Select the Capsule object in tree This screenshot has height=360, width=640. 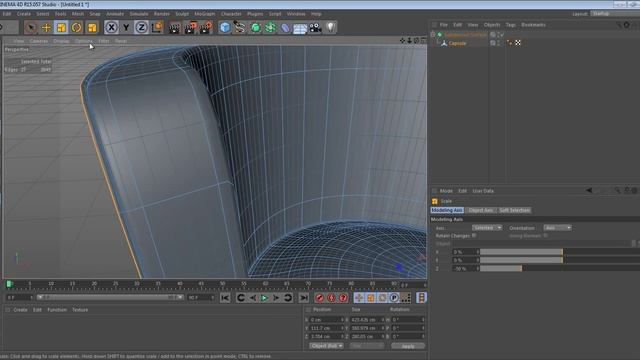[x=457, y=43]
